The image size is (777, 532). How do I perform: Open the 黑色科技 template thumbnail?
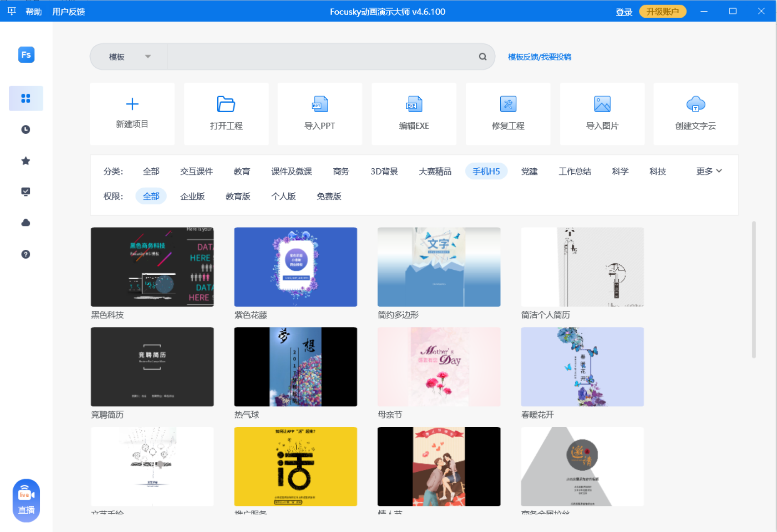pos(152,267)
